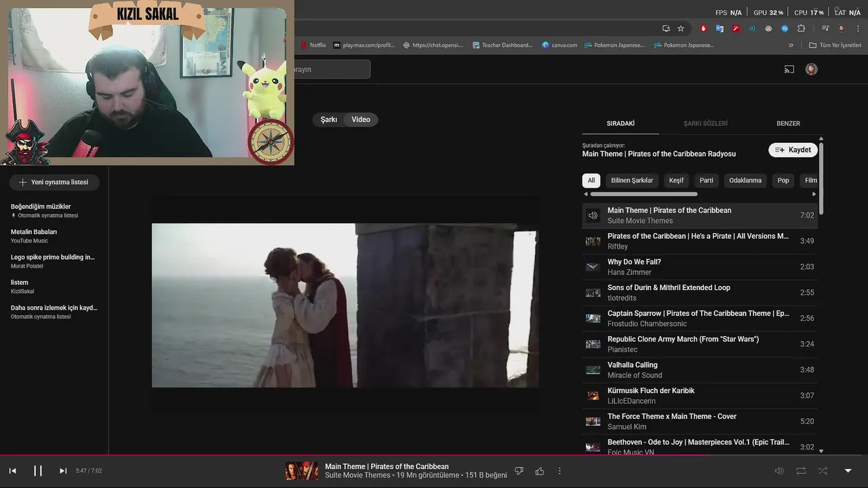This screenshot has height=488, width=868.
Task: Open the listem playlist
Action: pyautogui.click(x=54, y=286)
